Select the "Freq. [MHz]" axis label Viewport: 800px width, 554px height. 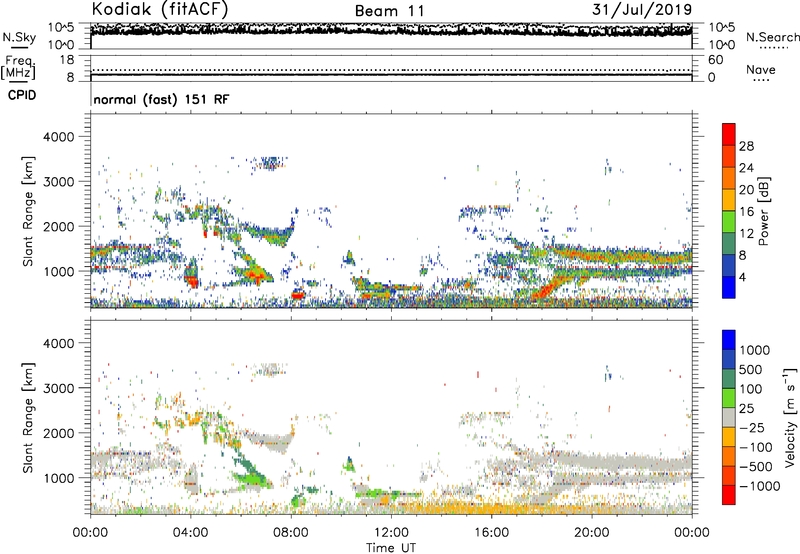18,67
